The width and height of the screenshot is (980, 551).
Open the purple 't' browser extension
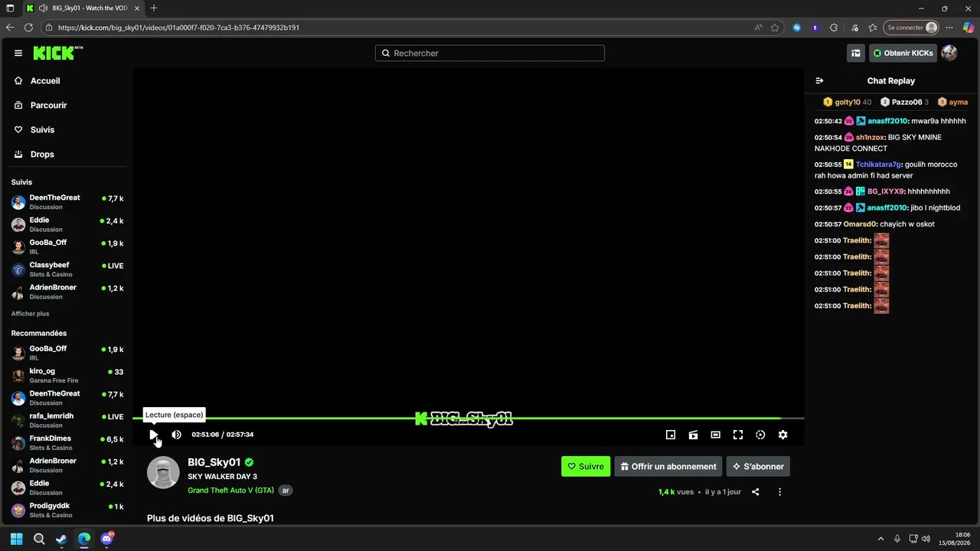point(815,28)
